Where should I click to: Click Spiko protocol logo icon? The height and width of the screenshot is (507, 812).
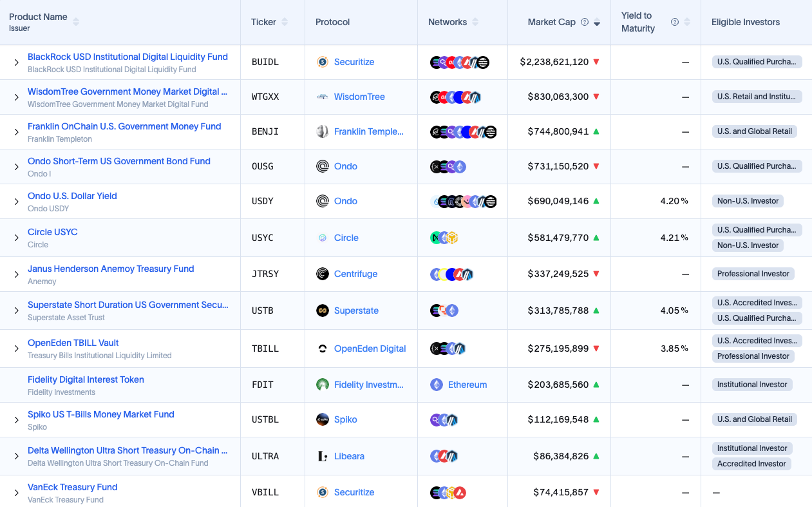tap(323, 419)
